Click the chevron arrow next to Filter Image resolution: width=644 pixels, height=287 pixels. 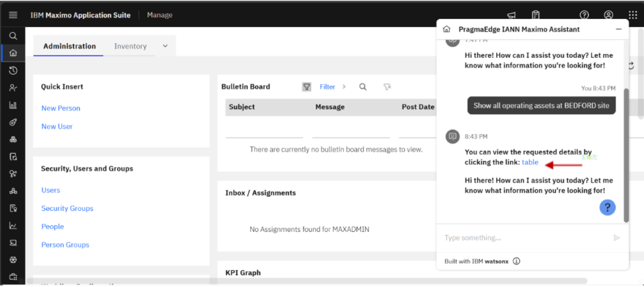[x=344, y=87]
